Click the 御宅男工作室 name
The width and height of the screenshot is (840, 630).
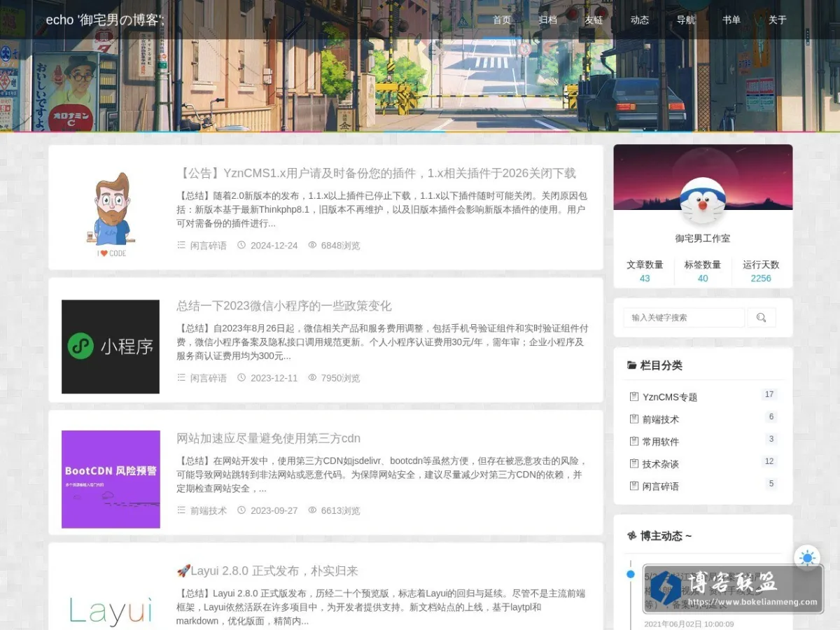703,238
